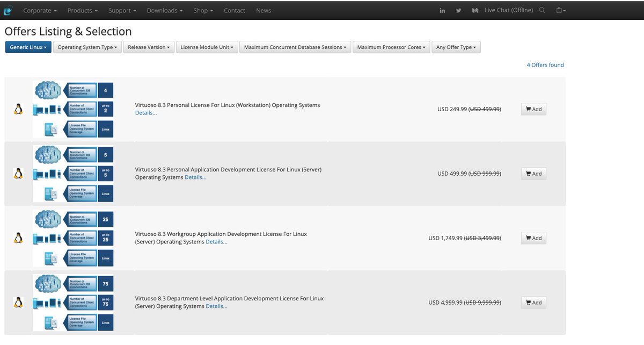The height and width of the screenshot is (345, 644).
Task: Open Details for Workgroup Application Development license
Action: (x=216, y=242)
